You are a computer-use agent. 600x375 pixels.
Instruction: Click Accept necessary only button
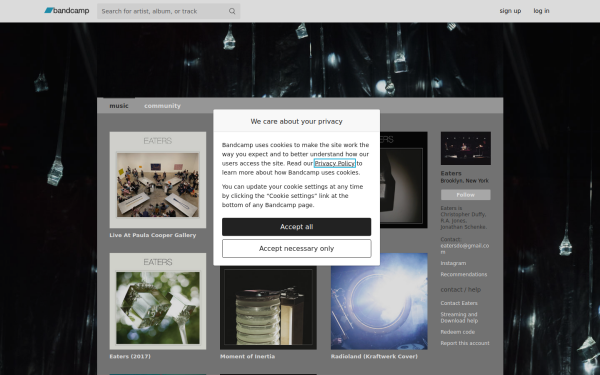click(x=297, y=249)
